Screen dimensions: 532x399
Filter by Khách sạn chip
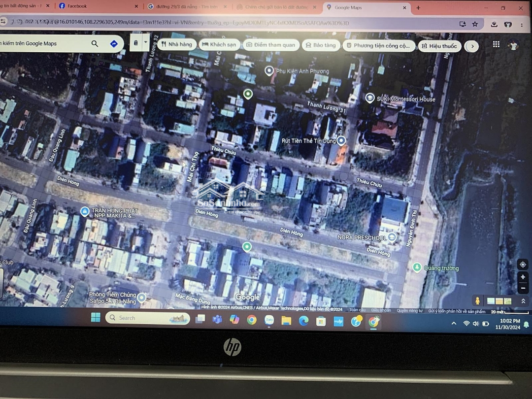point(219,44)
